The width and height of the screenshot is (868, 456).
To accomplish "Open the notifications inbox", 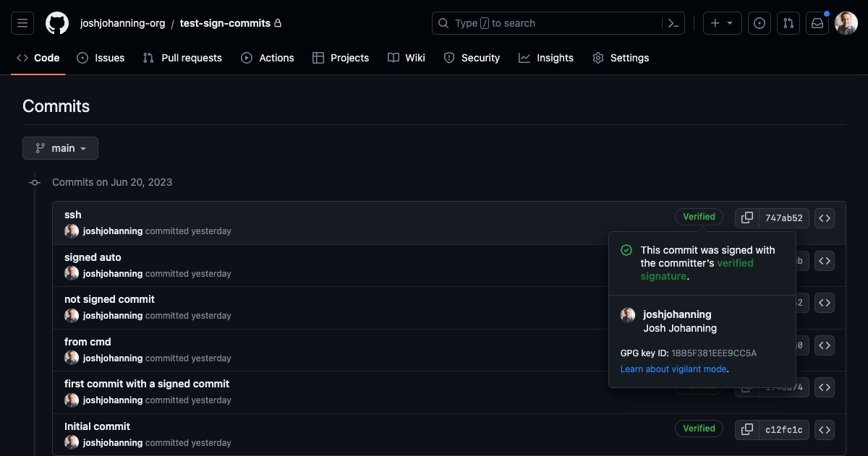I will 817,23.
